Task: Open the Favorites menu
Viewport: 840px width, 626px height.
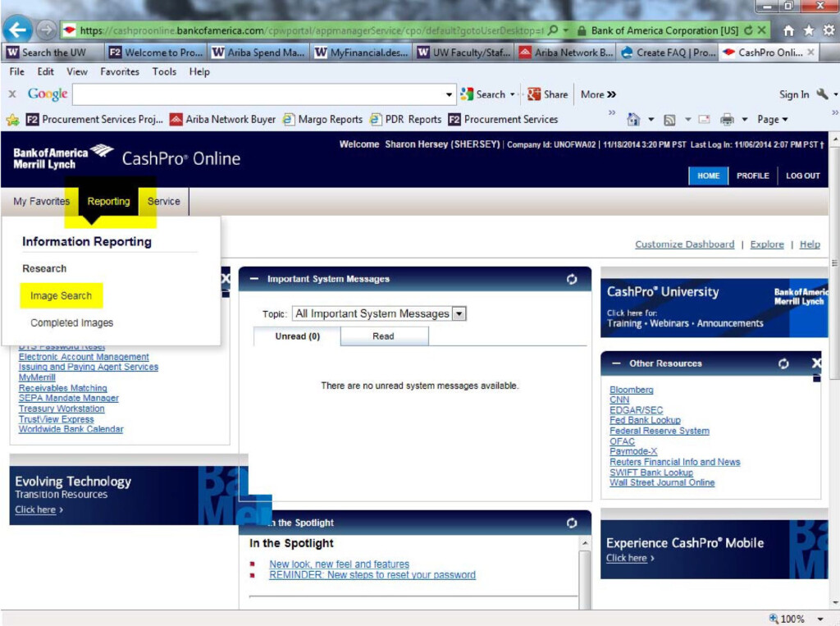Action: point(120,71)
